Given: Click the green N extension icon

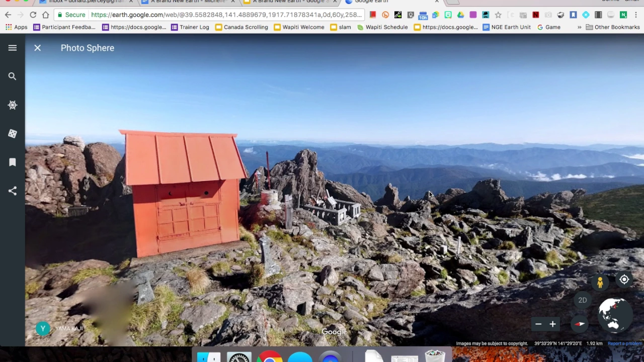Looking at the screenshot, I should tap(623, 15).
